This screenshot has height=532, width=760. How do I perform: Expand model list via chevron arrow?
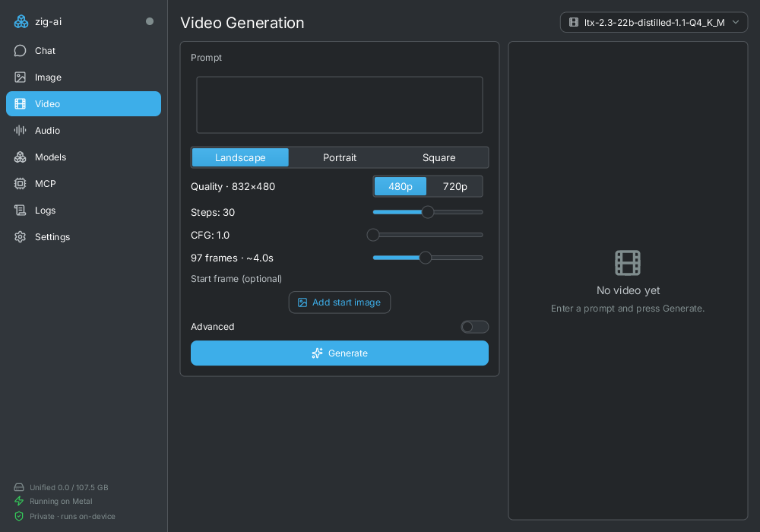pyautogui.click(x=736, y=22)
